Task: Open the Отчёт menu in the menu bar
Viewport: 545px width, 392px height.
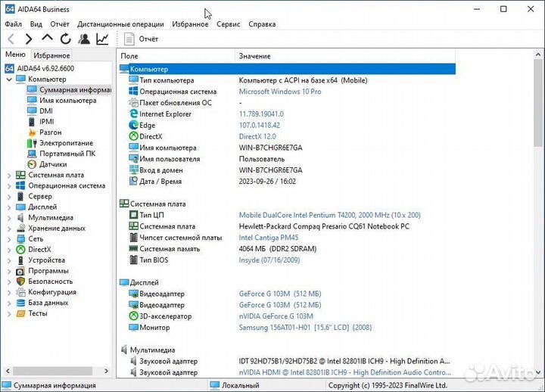Action: click(60, 24)
